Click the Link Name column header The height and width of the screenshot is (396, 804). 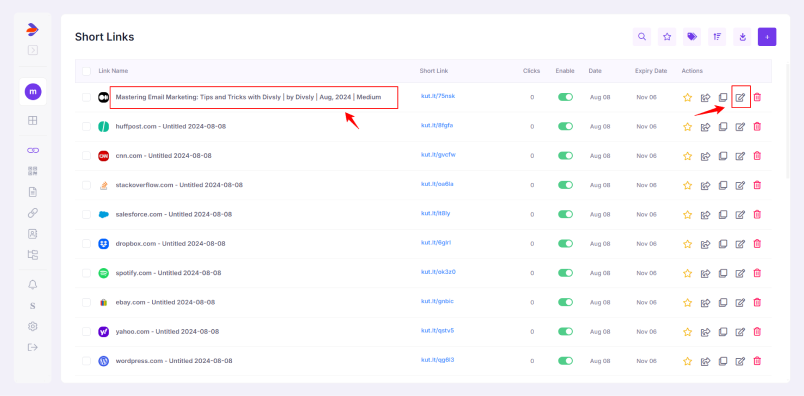coord(113,71)
